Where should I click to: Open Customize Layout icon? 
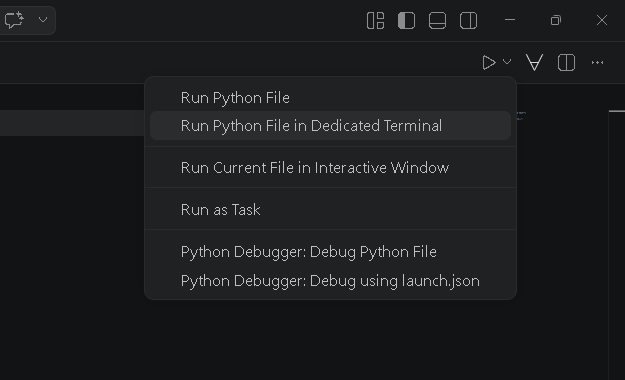(375, 20)
